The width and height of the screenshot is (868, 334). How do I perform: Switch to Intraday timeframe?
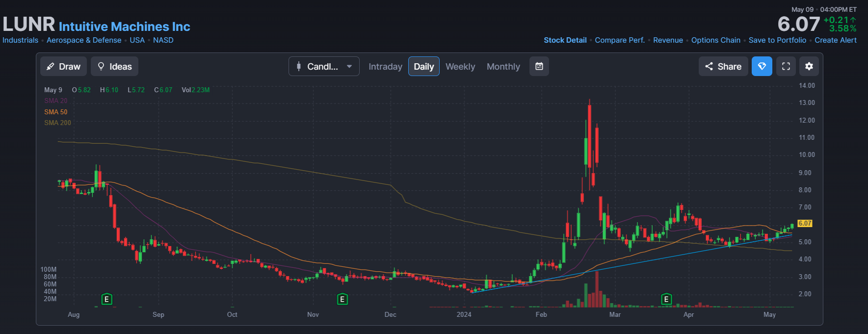coord(385,67)
